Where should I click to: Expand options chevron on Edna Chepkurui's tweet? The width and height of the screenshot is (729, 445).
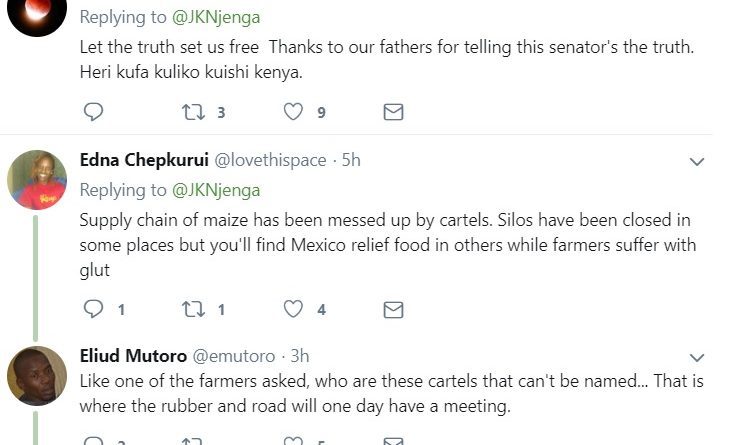coord(696,162)
